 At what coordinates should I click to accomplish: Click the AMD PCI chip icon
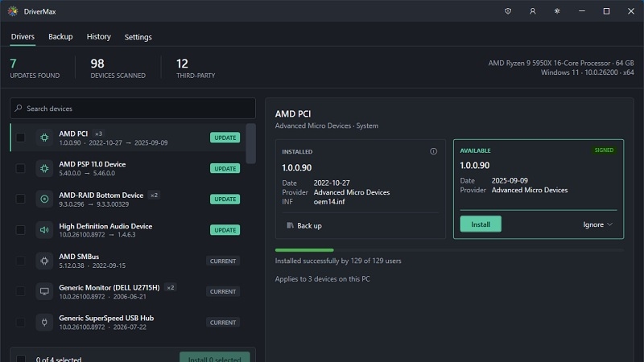44,138
